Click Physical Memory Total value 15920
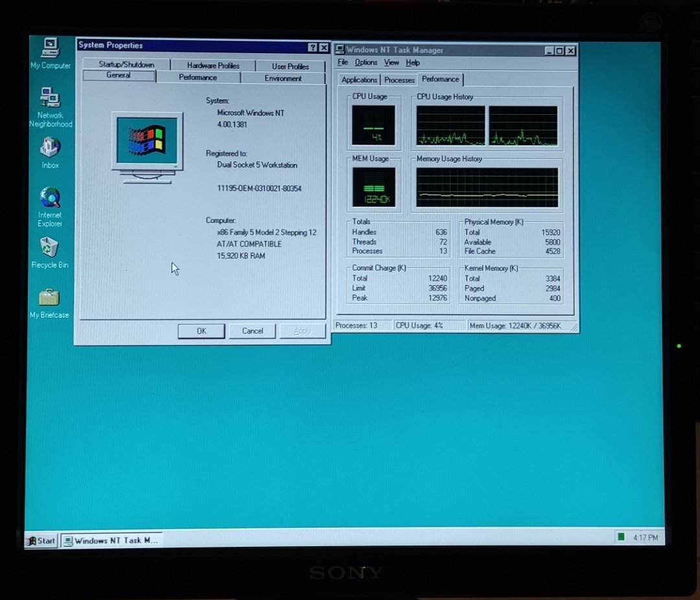Image resolution: width=700 pixels, height=600 pixels. coord(550,232)
